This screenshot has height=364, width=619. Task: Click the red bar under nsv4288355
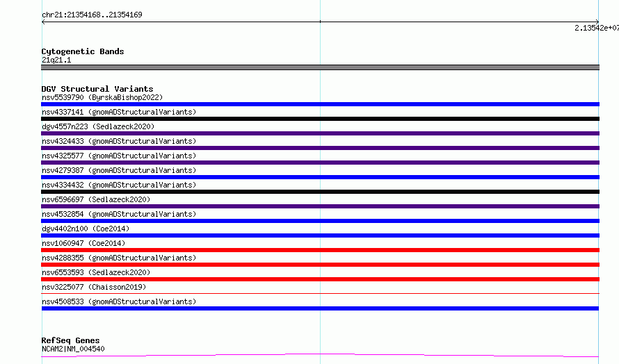tap(320, 265)
